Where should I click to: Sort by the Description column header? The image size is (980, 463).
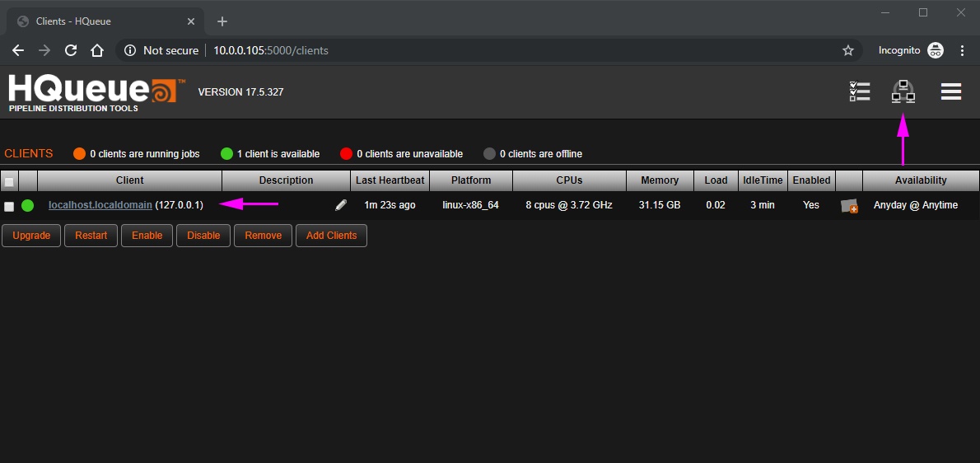[x=287, y=180]
